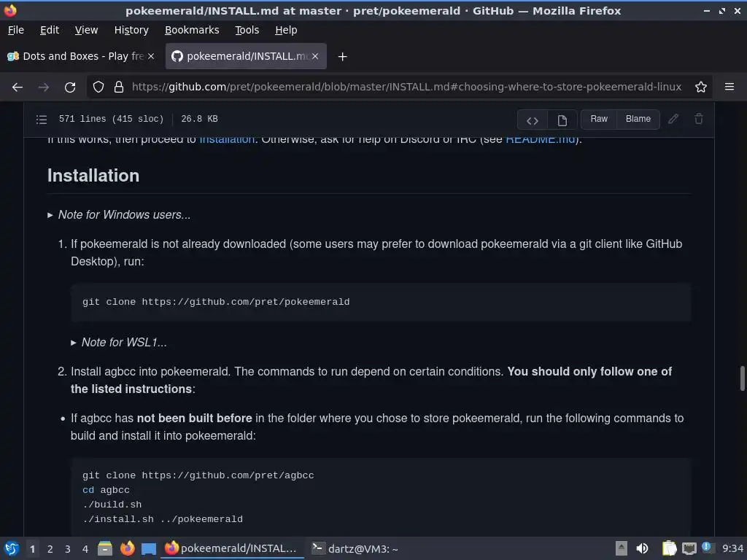The height and width of the screenshot is (560, 747).
Task: Click the forward navigation arrow
Action: (x=43, y=87)
